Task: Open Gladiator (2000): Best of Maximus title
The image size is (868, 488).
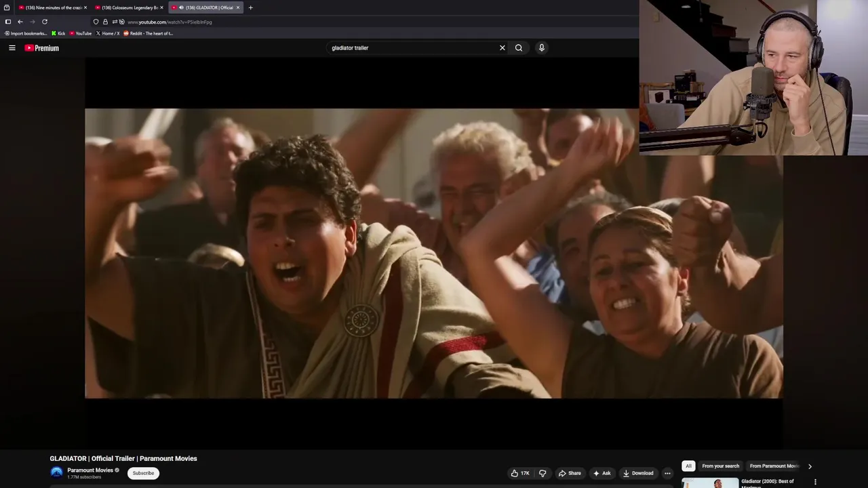Action: pos(768,483)
